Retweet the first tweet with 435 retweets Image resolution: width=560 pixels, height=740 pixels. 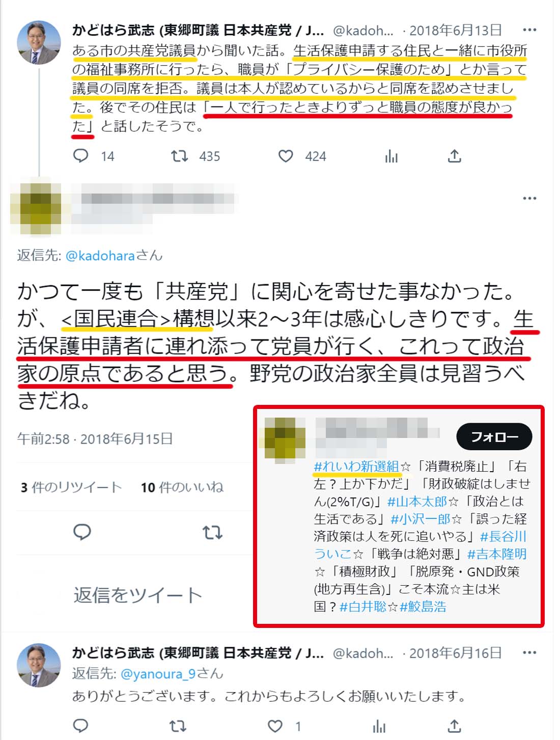tap(179, 156)
